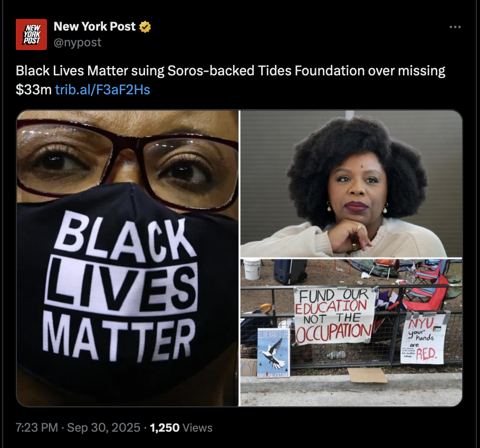Click the 1,250 view count number

pyautogui.click(x=165, y=427)
